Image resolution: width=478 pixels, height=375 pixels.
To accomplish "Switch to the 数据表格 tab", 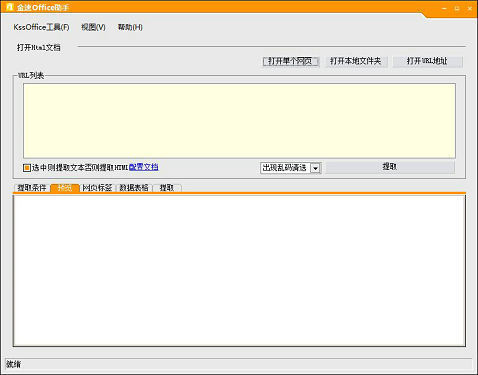I will pyautogui.click(x=134, y=188).
